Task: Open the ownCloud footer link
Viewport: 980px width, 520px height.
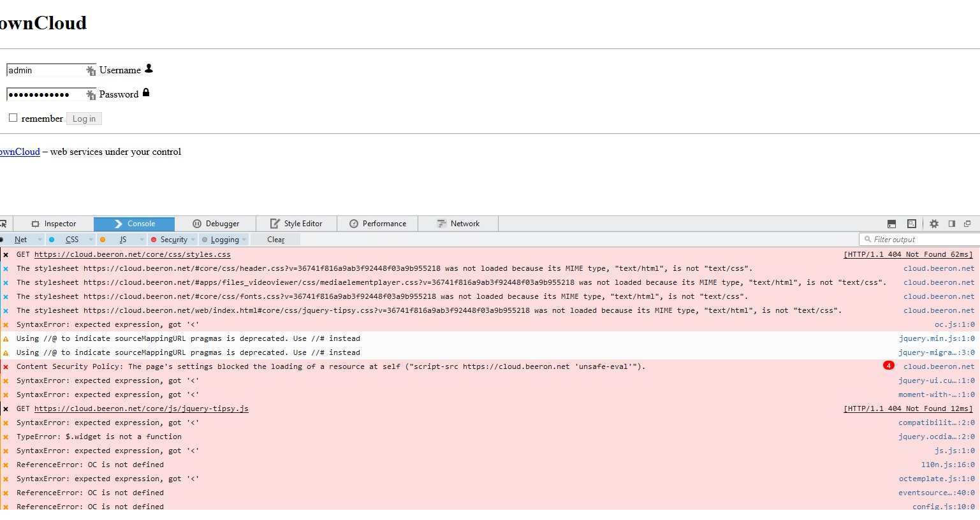Action: click(20, 152)
